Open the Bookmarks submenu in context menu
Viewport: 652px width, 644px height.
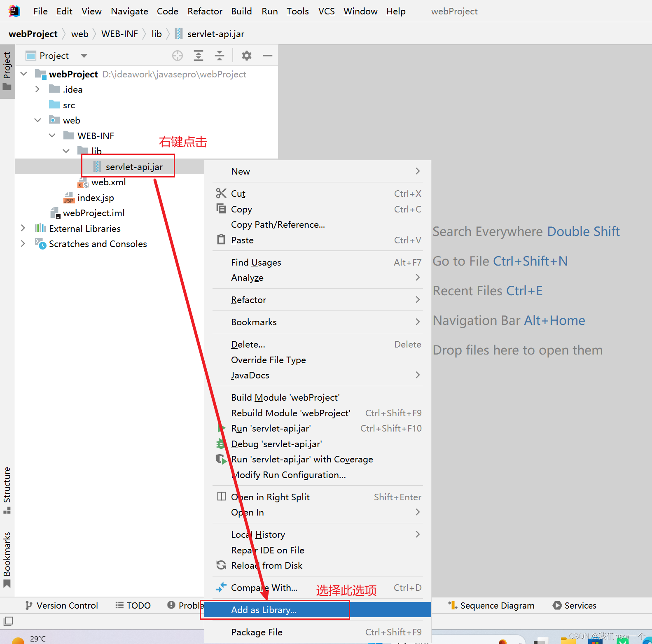pyautogui.click(x=318, y=322)
